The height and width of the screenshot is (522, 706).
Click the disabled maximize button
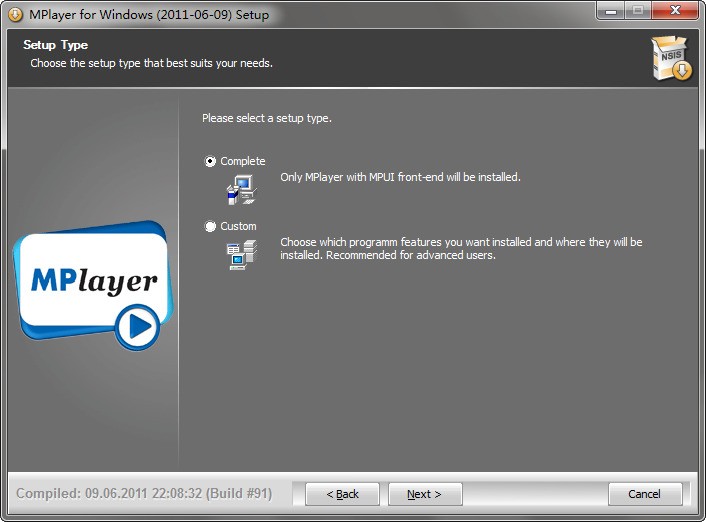click(638, 10)
